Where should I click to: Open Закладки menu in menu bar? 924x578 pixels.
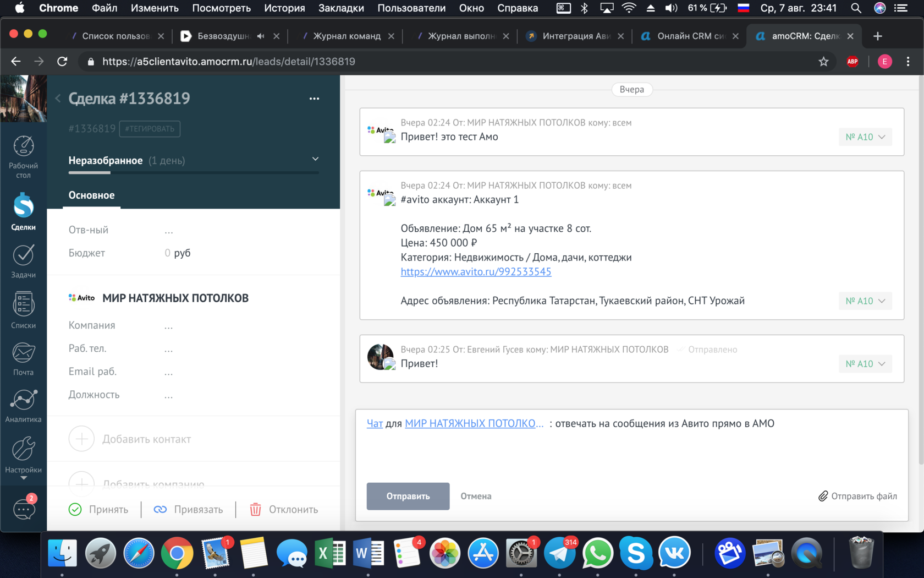[341, 8]
